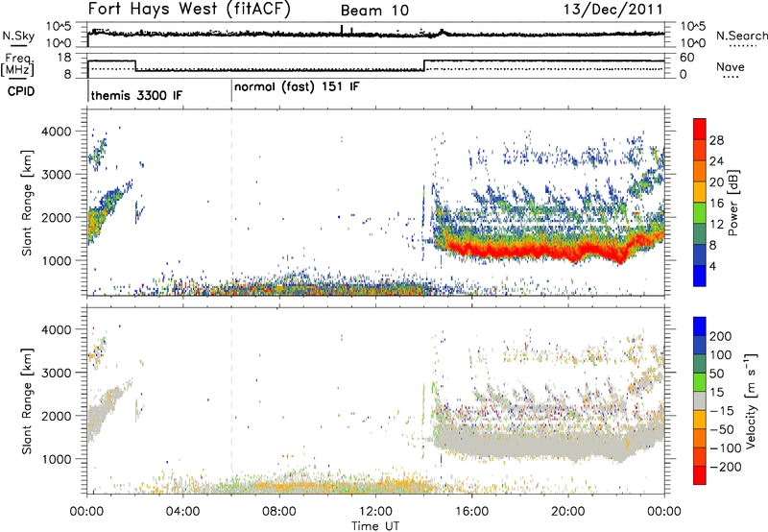Viewport: 768px width, 532px height.
Task: Click the '08:00' time tick label
Action: coord(279,512)
